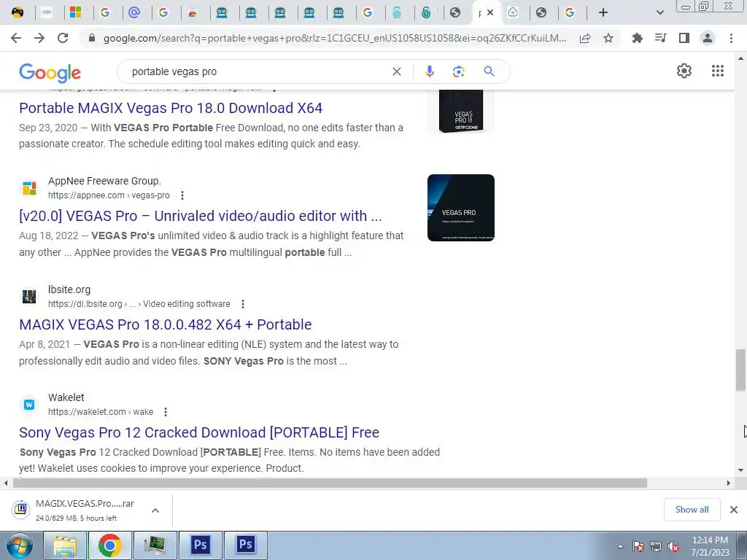
Task: Go forward to the next page
Action: click(x=39, y=38)
